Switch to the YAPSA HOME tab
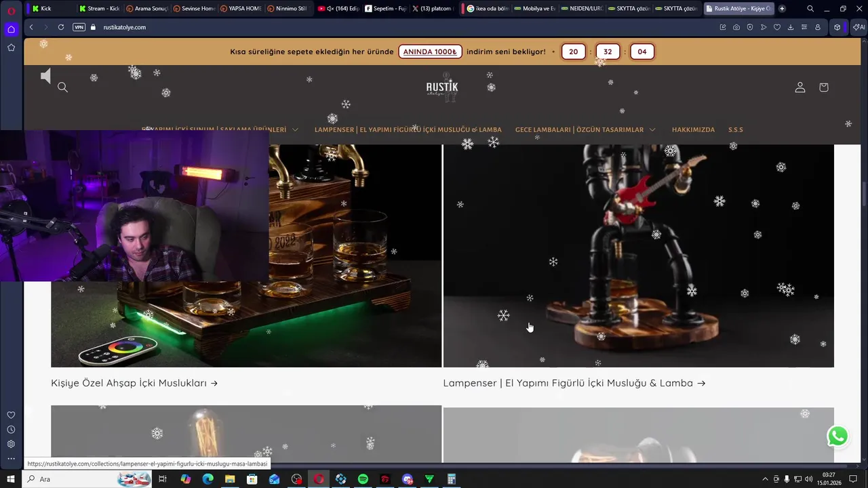 click(241, 9)
